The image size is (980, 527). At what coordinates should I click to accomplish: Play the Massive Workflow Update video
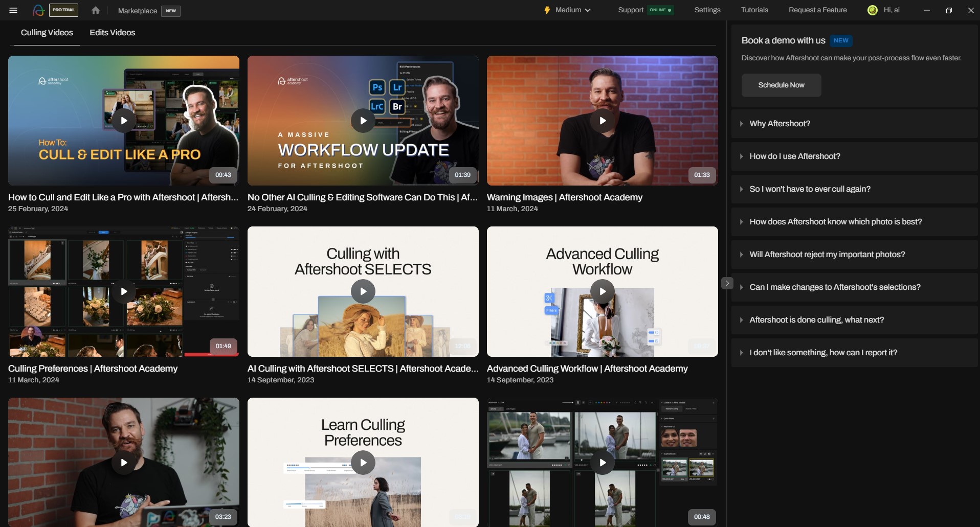(363, 121)
